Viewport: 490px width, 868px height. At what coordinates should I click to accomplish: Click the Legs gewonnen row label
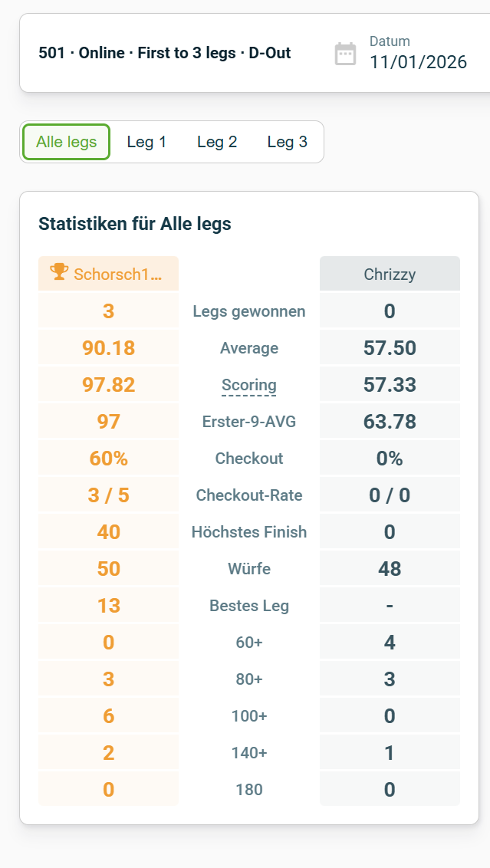click(248, 311)
